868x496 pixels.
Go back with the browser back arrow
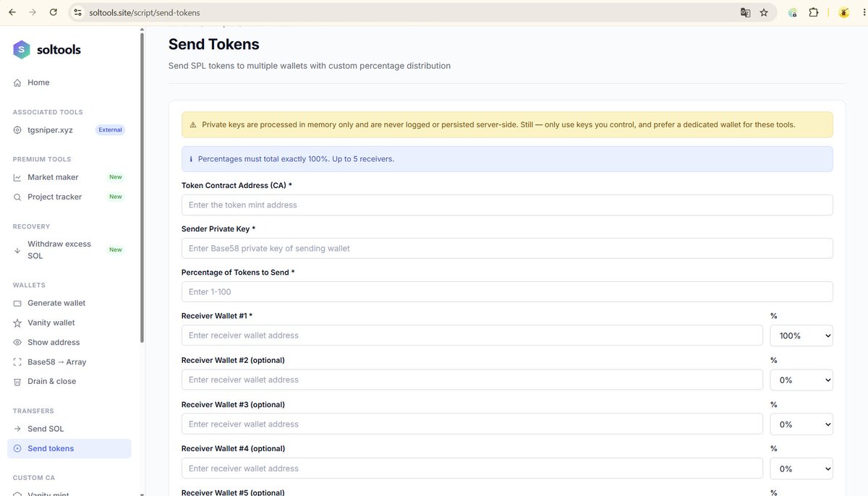[12, 12]
